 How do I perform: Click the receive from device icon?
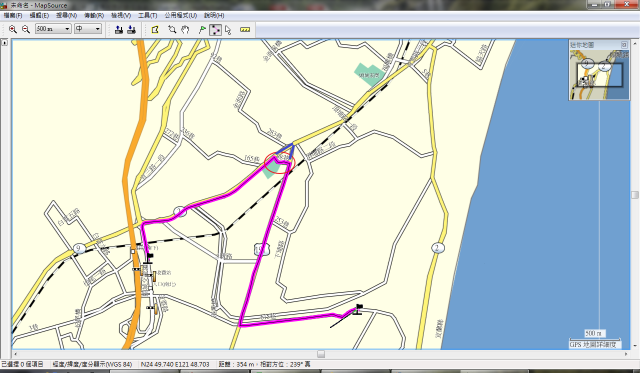131,29
